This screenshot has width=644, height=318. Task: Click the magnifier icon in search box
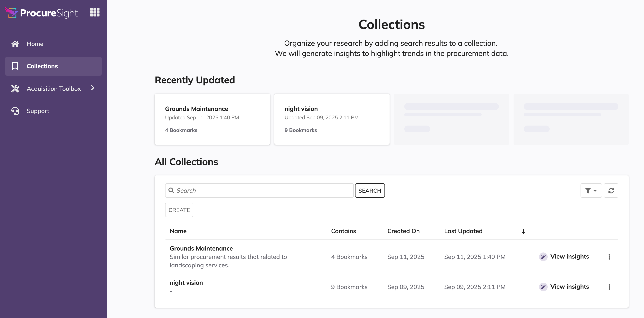[171, 190]
